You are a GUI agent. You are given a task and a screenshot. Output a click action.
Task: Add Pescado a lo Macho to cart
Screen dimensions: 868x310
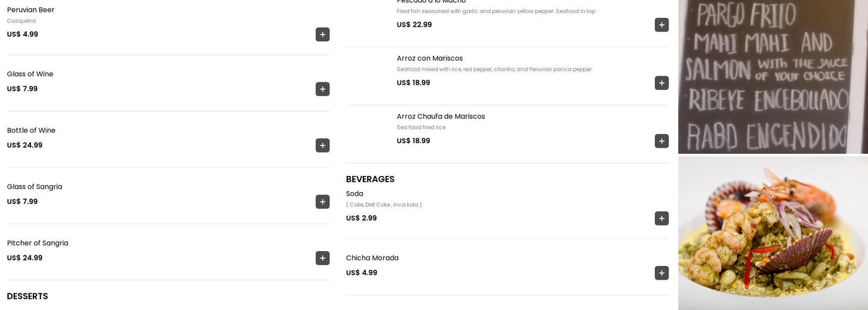[x=662, y=25]
